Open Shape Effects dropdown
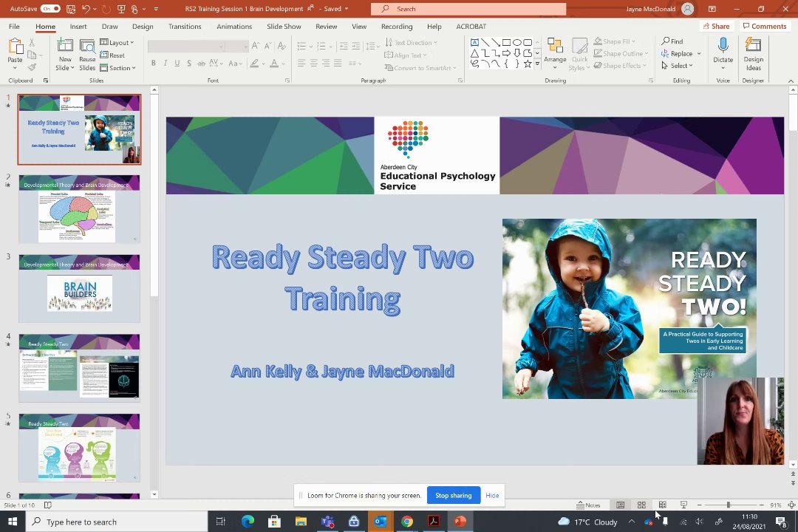The image size is (798, 532). pos(620,66)
